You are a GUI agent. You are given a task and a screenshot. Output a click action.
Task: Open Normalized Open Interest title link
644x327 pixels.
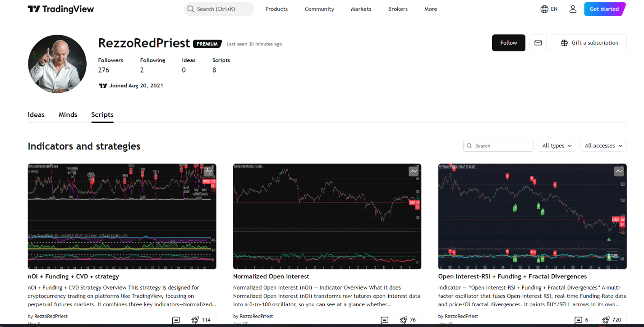tap(271, 277)
